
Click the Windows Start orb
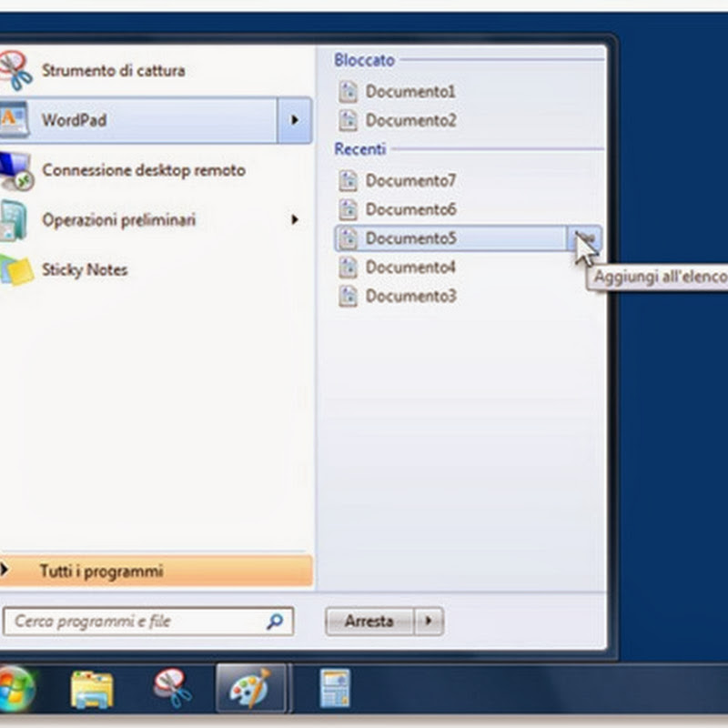[15, 689]
